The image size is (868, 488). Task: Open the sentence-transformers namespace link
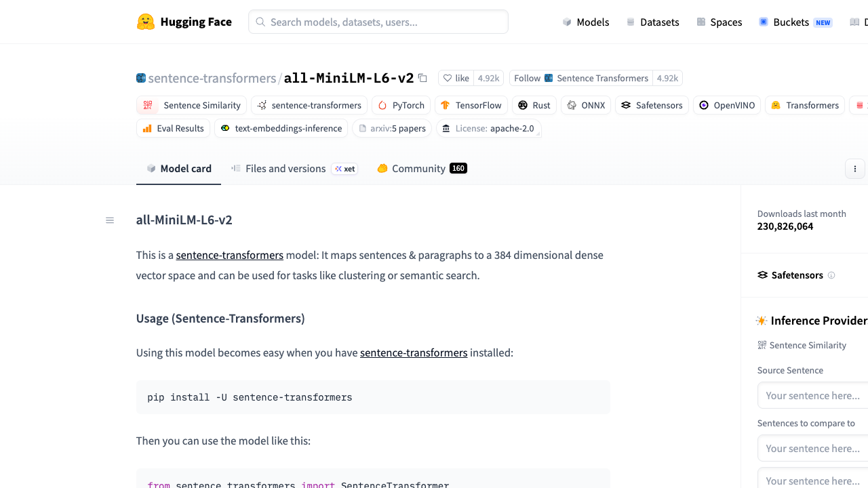tap(212, 78)
